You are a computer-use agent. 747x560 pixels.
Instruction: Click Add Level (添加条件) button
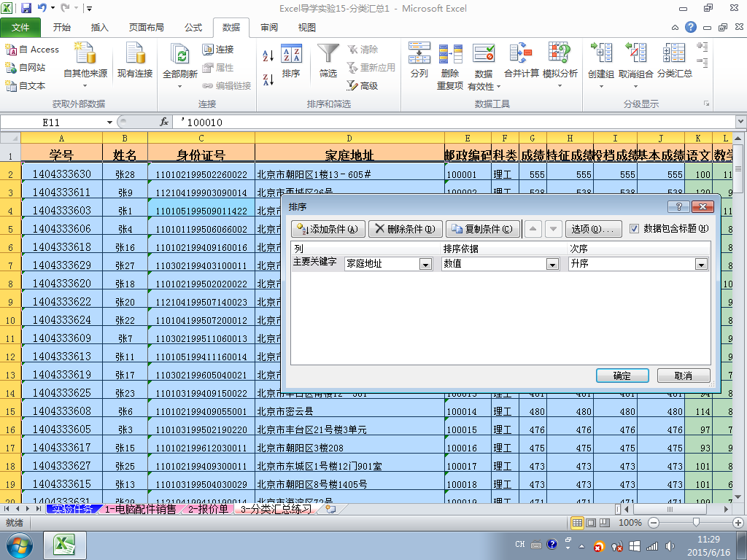(328, 229)
